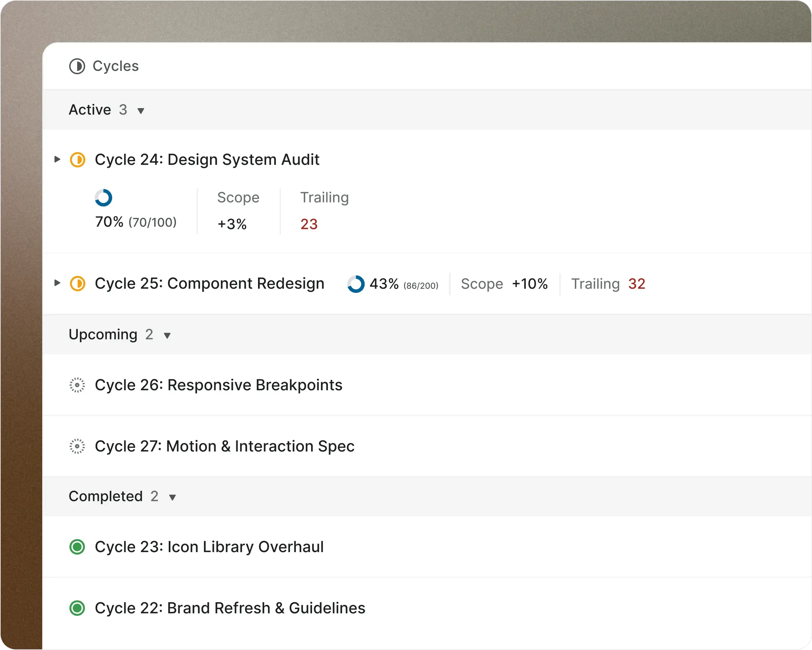Click the orange status icon for Cycle 25

tap(77, 284)
